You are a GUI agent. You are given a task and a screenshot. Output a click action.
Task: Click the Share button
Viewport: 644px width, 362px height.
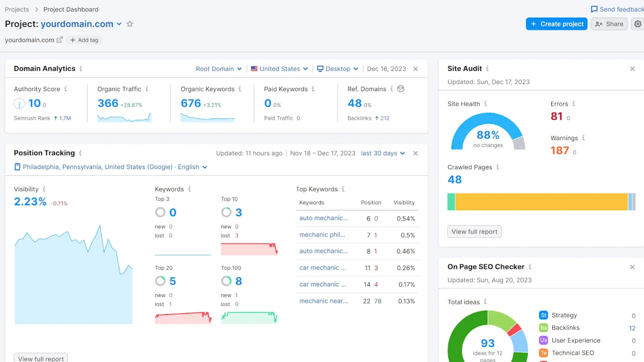click(609, 24)
